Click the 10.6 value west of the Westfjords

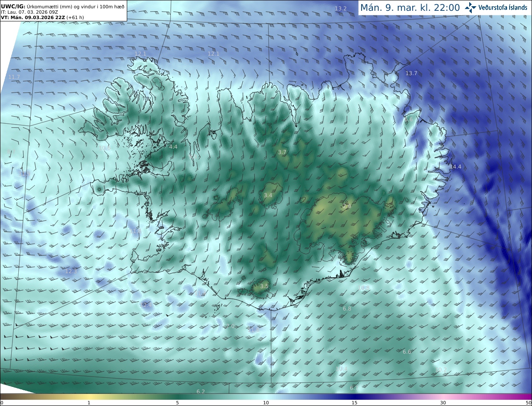[105, 148]
